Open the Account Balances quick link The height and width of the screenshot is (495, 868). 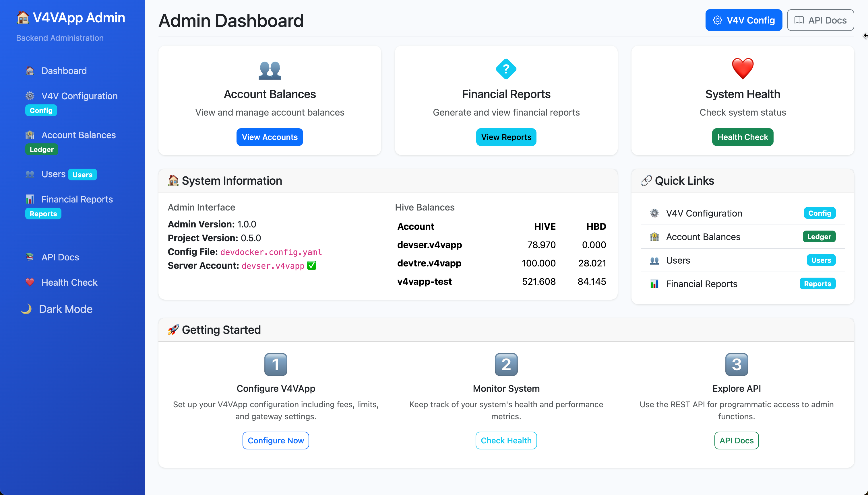(x=703, y=237)
